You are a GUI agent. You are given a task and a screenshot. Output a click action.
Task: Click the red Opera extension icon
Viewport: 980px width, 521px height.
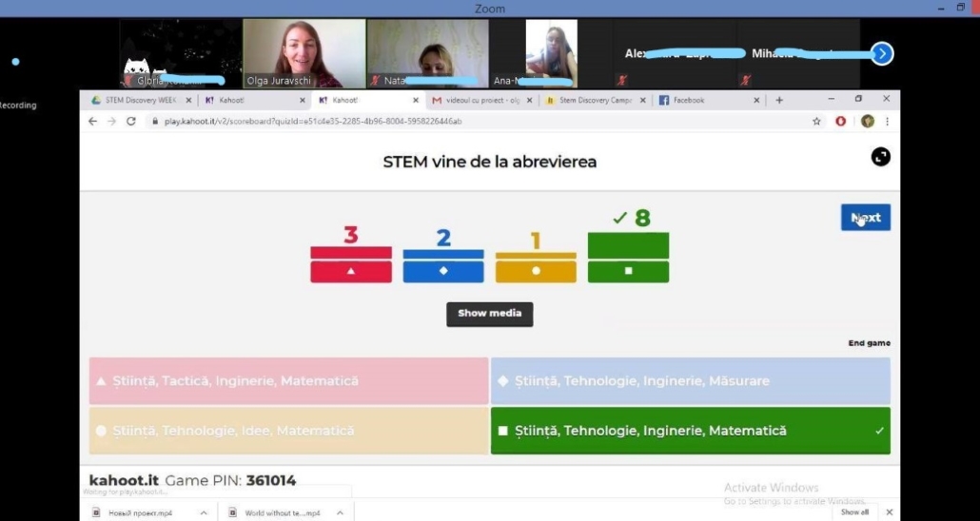click(x=841, y=122)
